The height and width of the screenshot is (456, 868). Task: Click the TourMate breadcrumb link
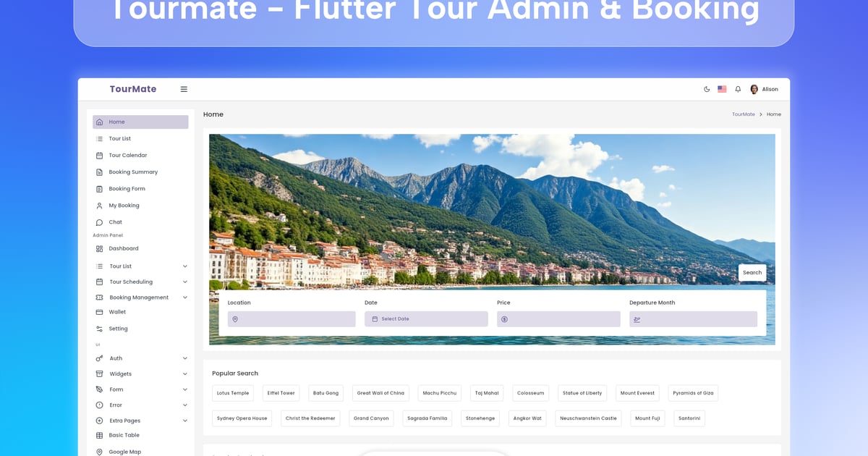[x=744, y=114]
